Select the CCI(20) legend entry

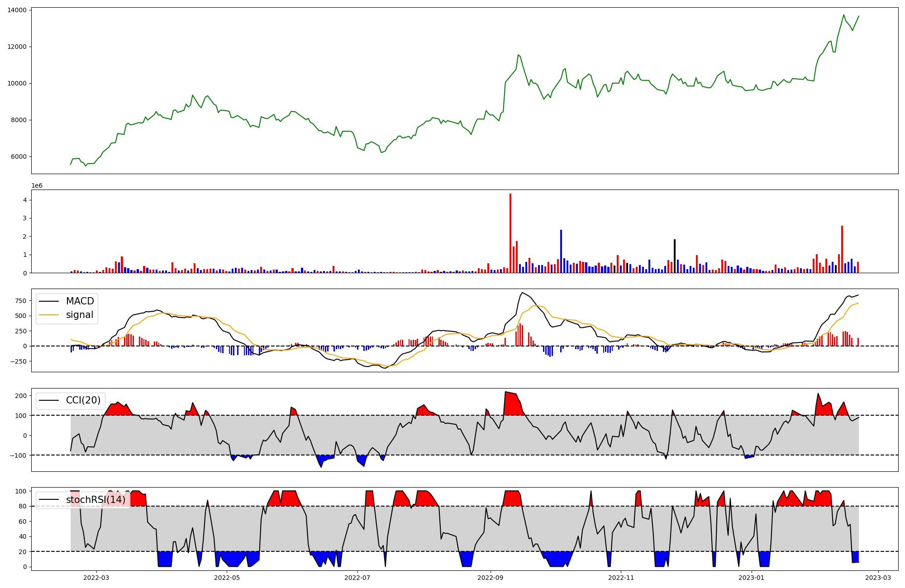pos(83,400)
